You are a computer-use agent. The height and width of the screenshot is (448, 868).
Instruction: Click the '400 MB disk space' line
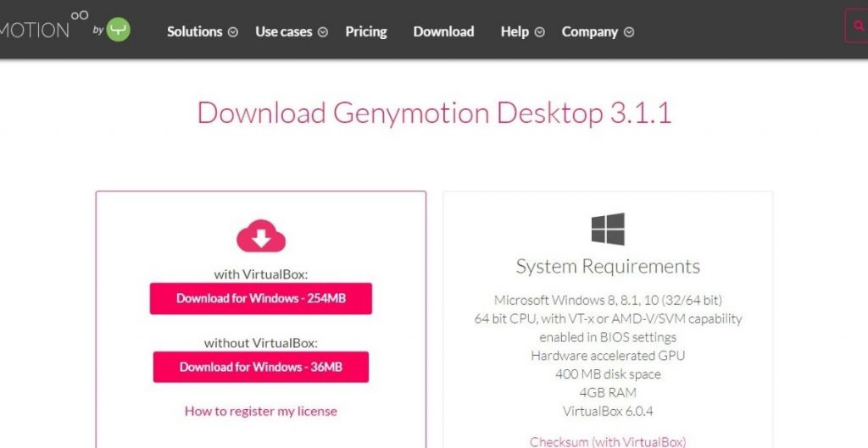(608, 374)
